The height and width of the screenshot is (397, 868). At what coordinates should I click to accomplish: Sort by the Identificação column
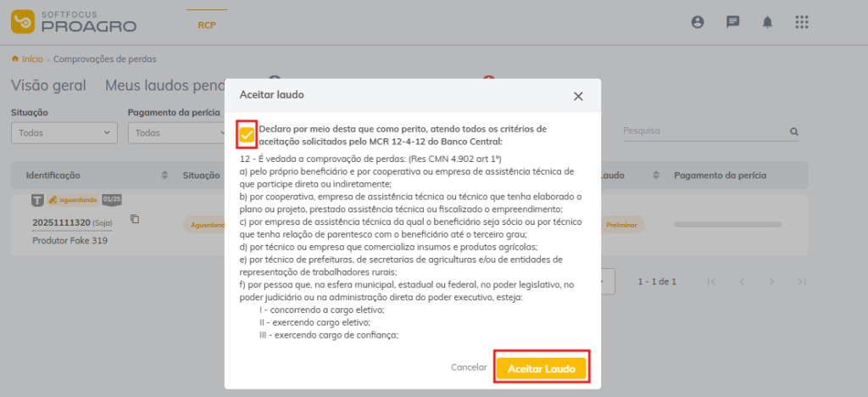[164, 175]
